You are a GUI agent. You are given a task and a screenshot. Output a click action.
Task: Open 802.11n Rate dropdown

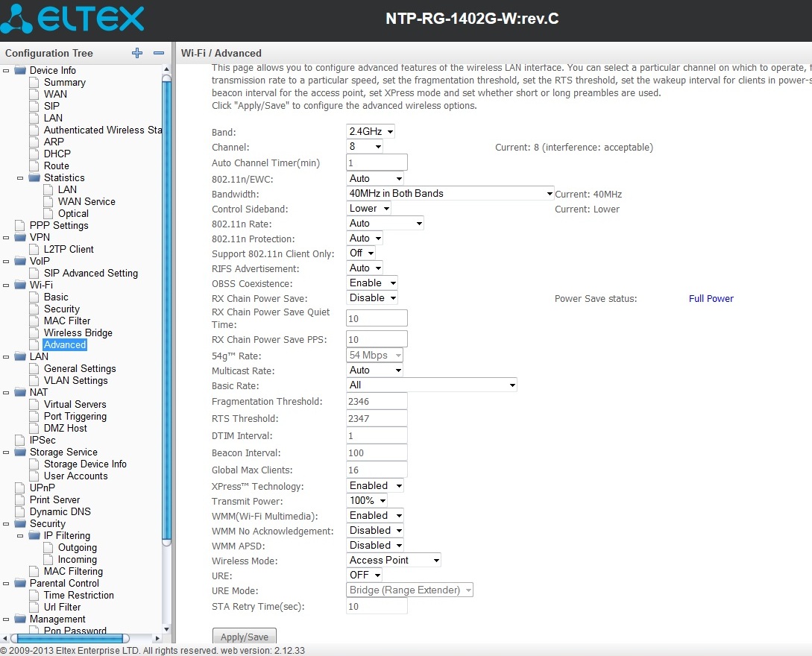tap(385, 223)
